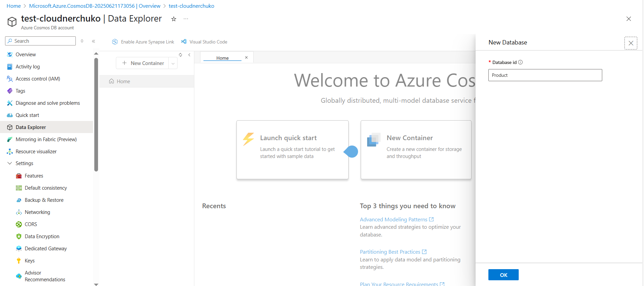Collapse the resource tree pane chevron
This screenshot has height=286, width=644.
pos(189,55)
